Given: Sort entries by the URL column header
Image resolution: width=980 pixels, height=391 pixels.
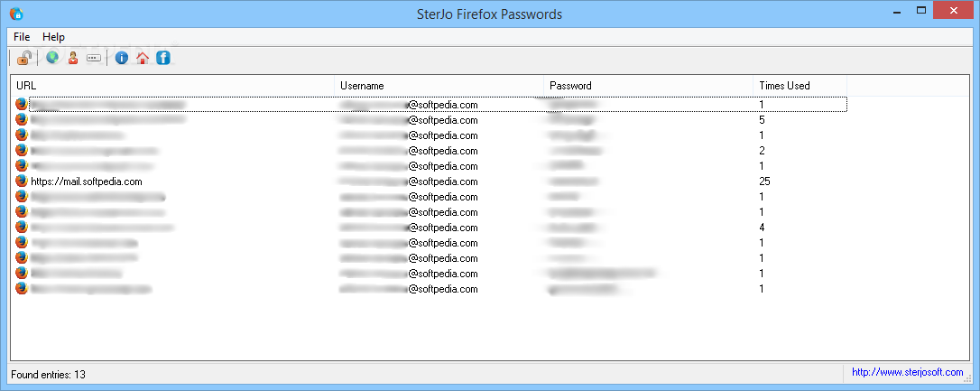Looking at the screenshot, I should pyautogui.click(x=171, y=86).
